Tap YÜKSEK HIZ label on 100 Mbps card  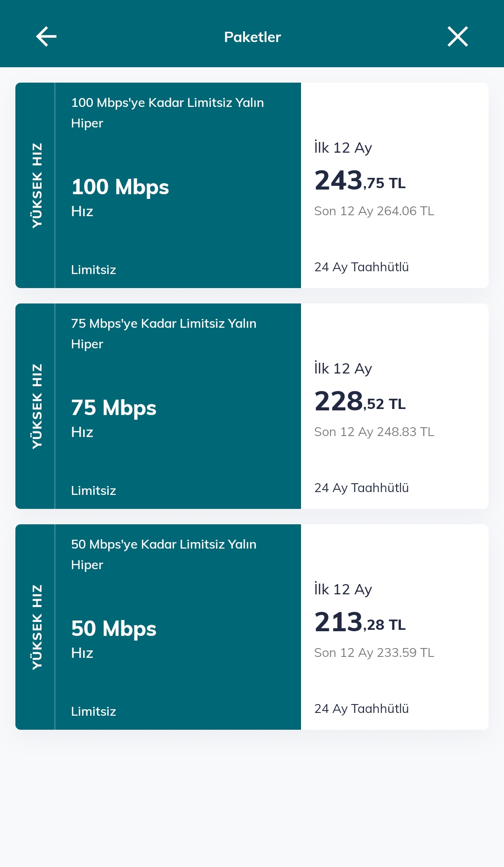(x=36, y=185)
